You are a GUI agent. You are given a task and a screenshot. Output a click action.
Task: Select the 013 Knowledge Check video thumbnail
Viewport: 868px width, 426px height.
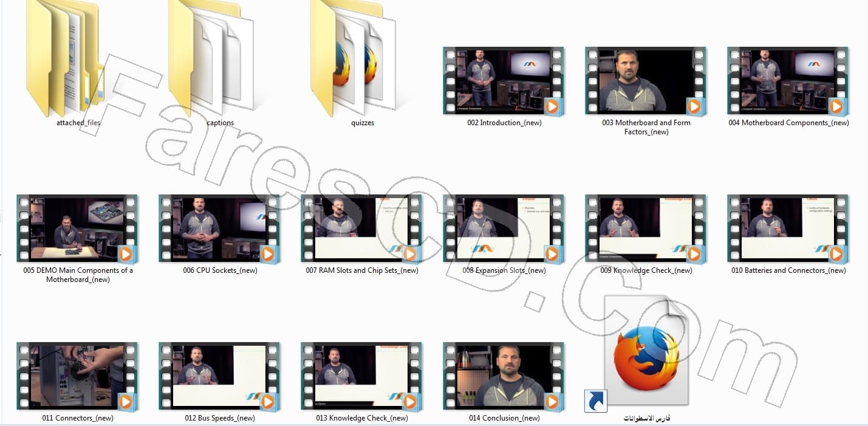(362, 377)
